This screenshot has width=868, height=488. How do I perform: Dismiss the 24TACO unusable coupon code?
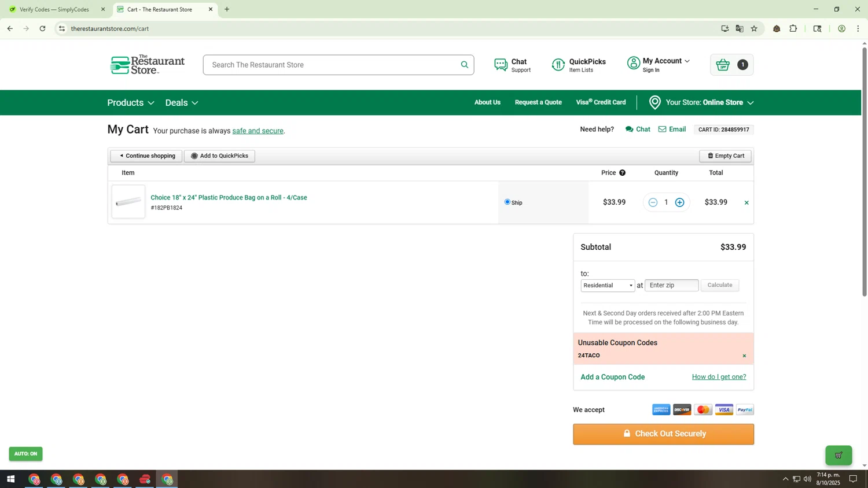744,356
